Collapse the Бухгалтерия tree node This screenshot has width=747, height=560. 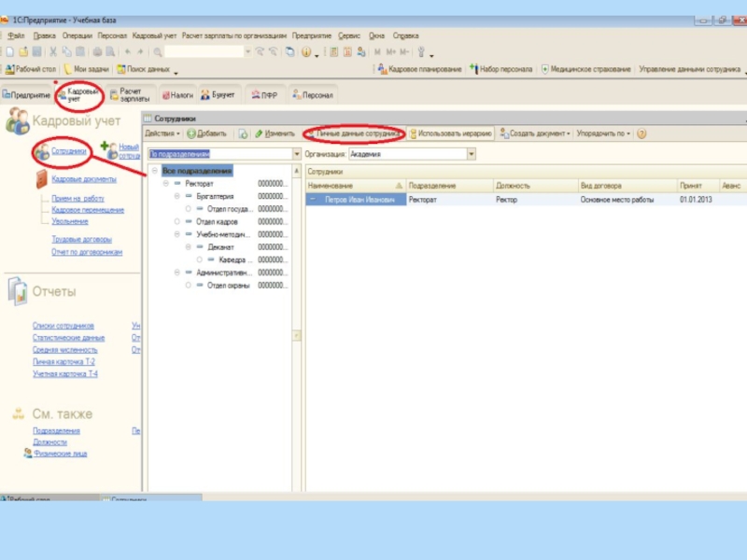tap(176, 197)
